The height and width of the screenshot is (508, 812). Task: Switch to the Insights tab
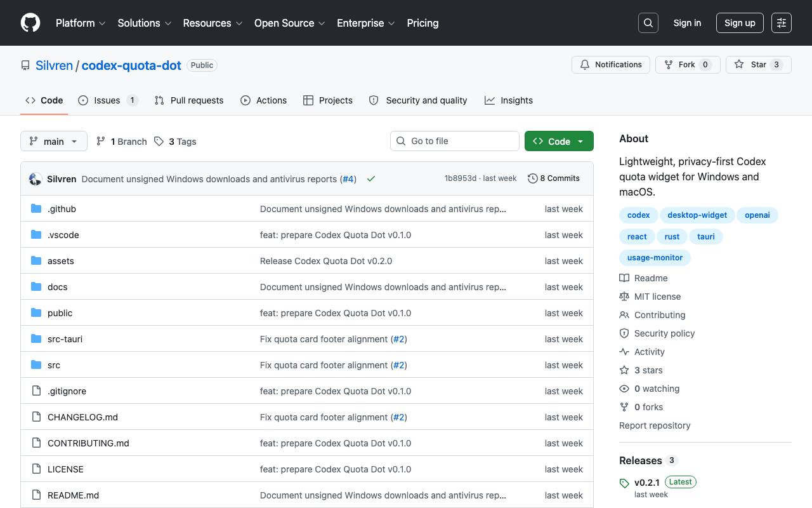click(509, 100)
